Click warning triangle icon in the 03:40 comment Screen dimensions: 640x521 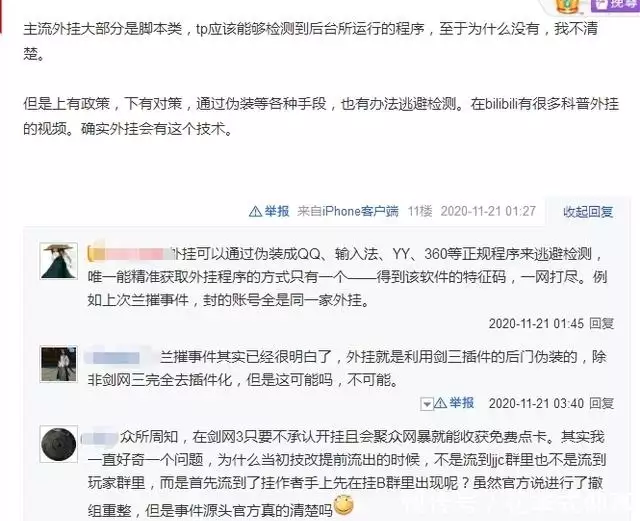click(x=440, y=403)
